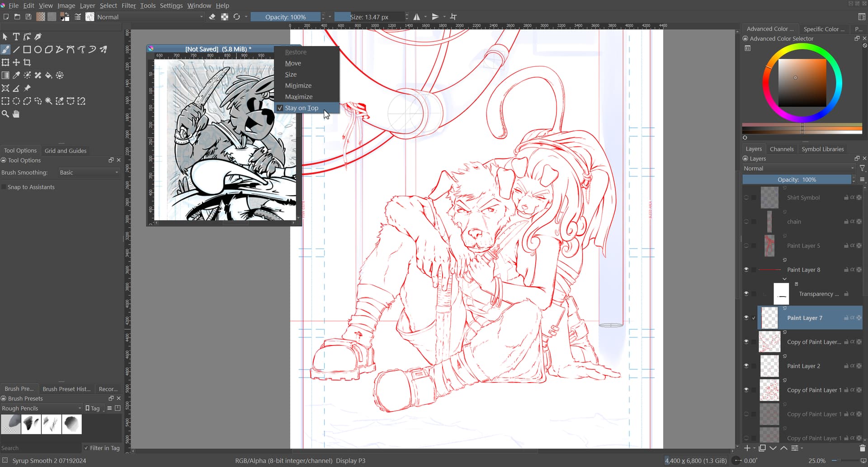Click the delete layer trash icon
Screen dimensions: 868x467
tap(862, 448)
